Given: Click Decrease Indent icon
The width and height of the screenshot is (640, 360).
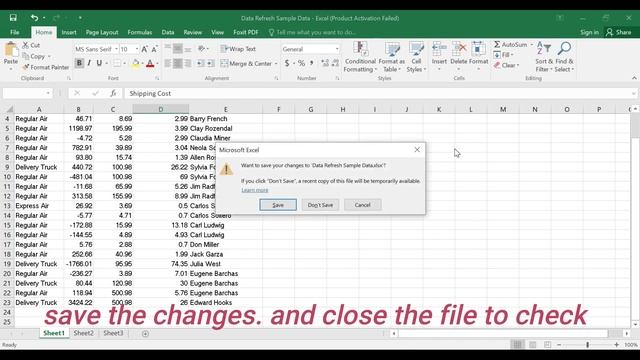Looking at the screenshot, I should [200, 63].
